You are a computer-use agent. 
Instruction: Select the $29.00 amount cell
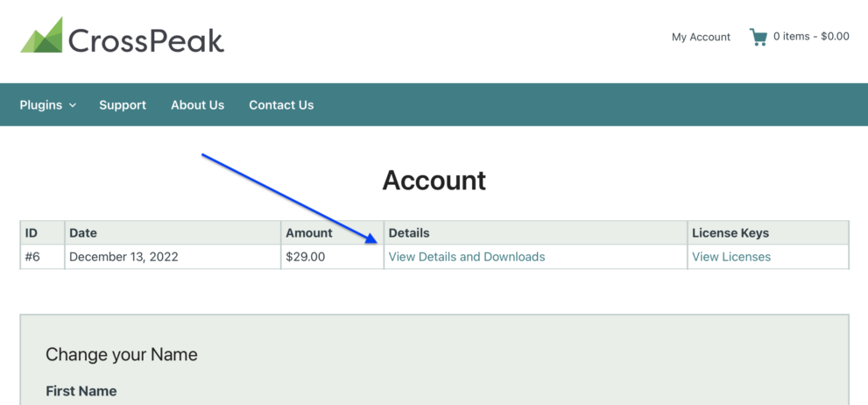coord(306,257)
